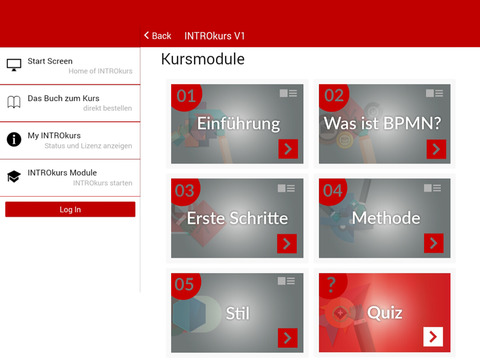The image size is (480, 360).
Task: Click the list-view icon on Methode card
Action: (432, 188)
